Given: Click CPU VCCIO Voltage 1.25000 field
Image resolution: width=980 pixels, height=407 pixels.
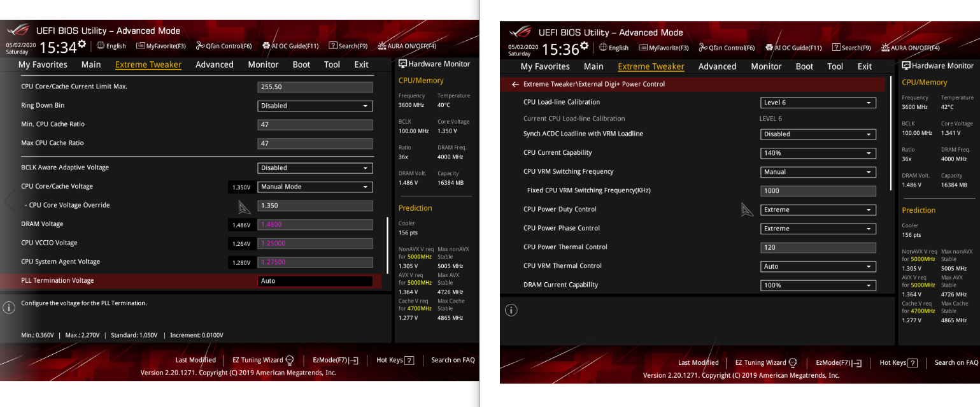Looking at the screenshot, I should (315, 243).
